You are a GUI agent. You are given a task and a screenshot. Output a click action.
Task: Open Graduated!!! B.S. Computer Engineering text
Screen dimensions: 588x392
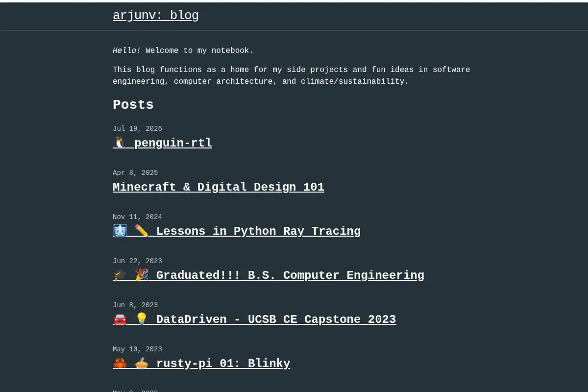tap(290, 275)
